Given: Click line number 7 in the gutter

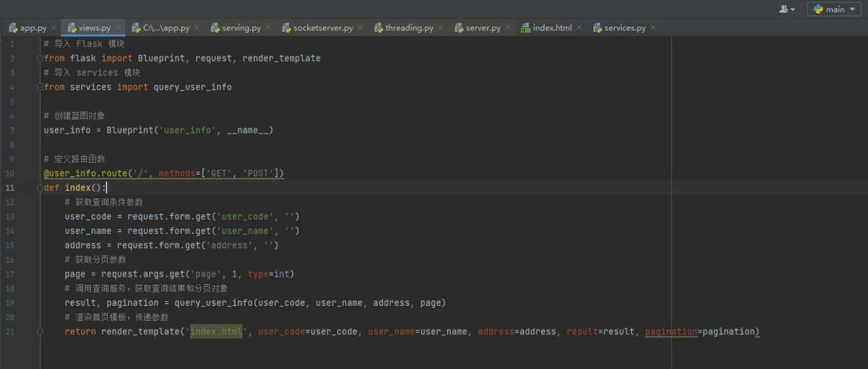Looking at the screenshot, I should (x=12, y=130).
